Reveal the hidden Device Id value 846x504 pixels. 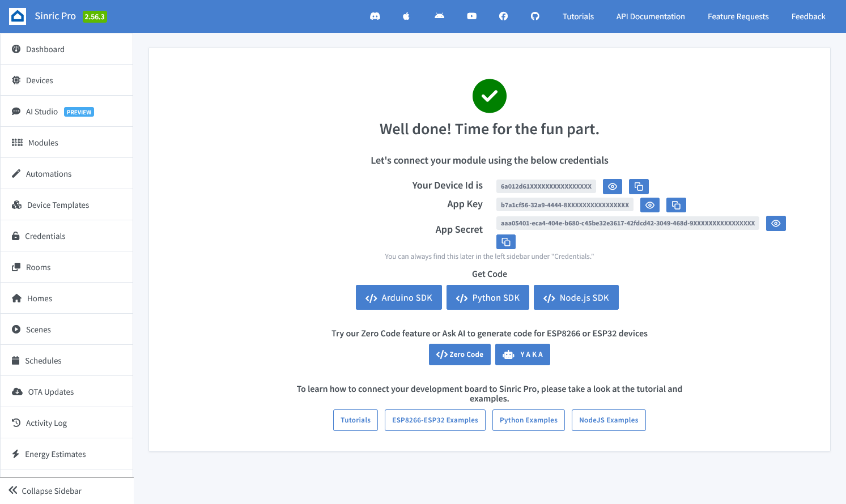(x=613, y=186)
